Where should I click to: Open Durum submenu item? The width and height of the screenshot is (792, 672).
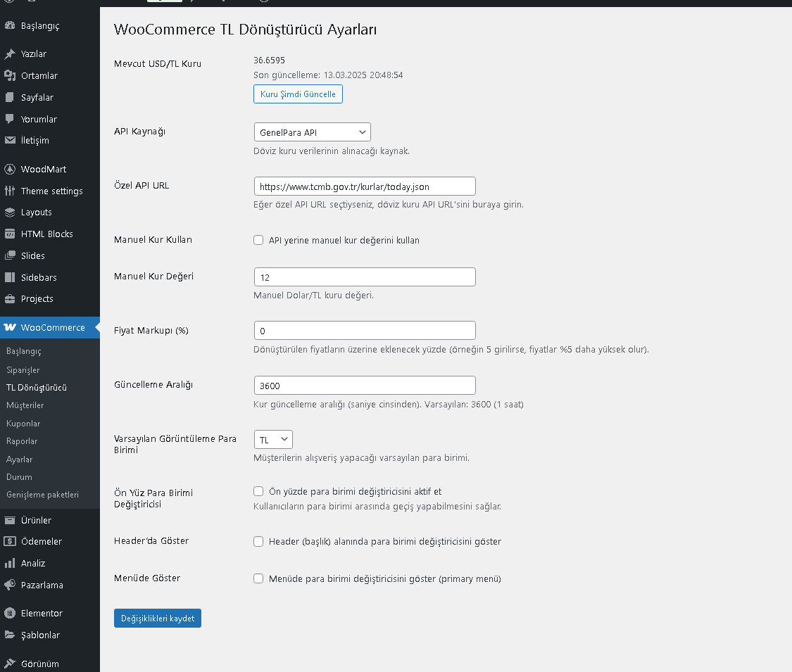click(x=19, y=477)
